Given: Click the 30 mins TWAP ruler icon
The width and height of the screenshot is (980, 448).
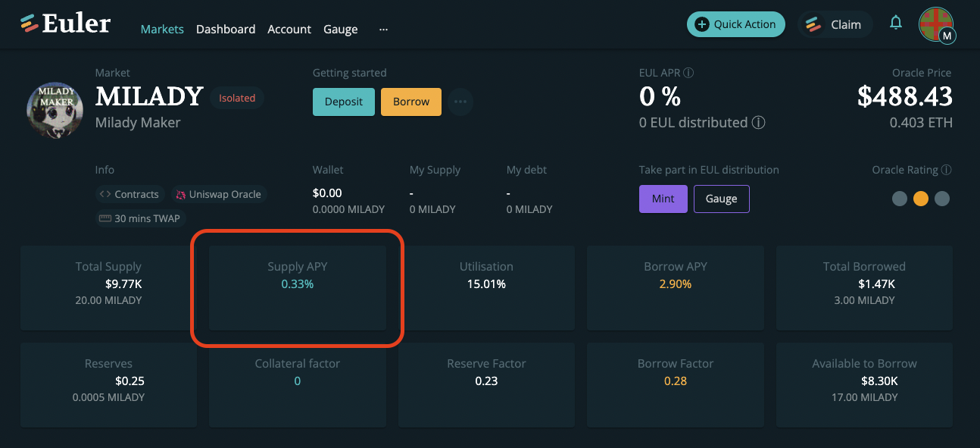Looking at the screenshot, I should (x=105, y=219).
